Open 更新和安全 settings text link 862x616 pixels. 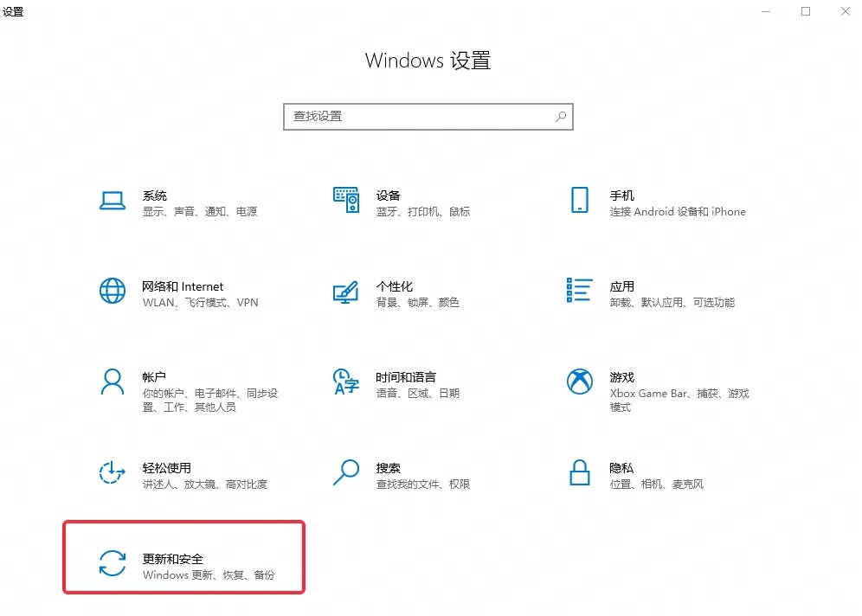[x=173, y=559]
